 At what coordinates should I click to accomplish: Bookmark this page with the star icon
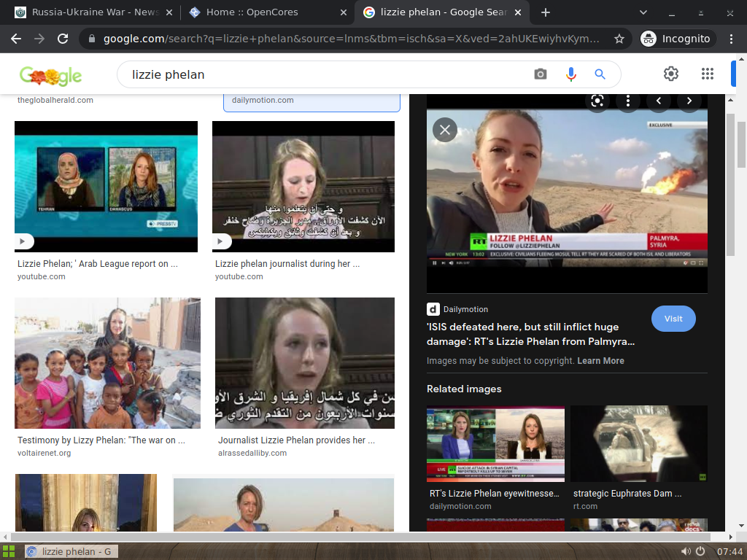click(619, 39)
